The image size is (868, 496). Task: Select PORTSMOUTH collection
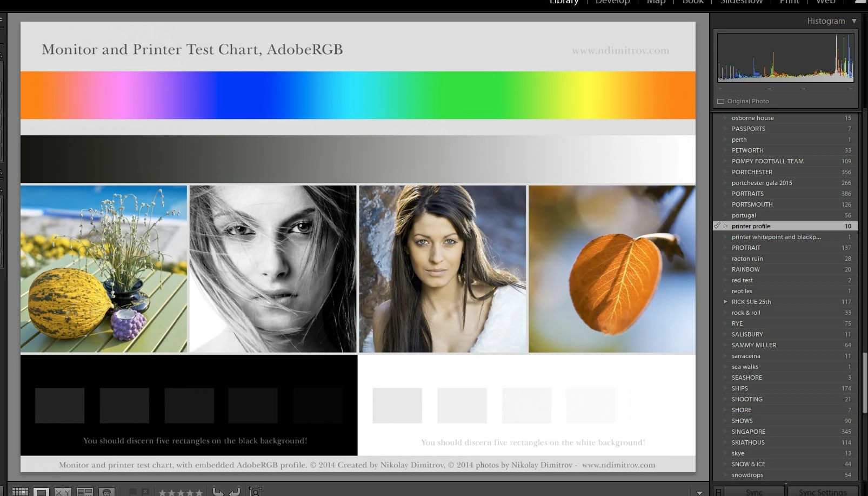(x=785, y=204)
